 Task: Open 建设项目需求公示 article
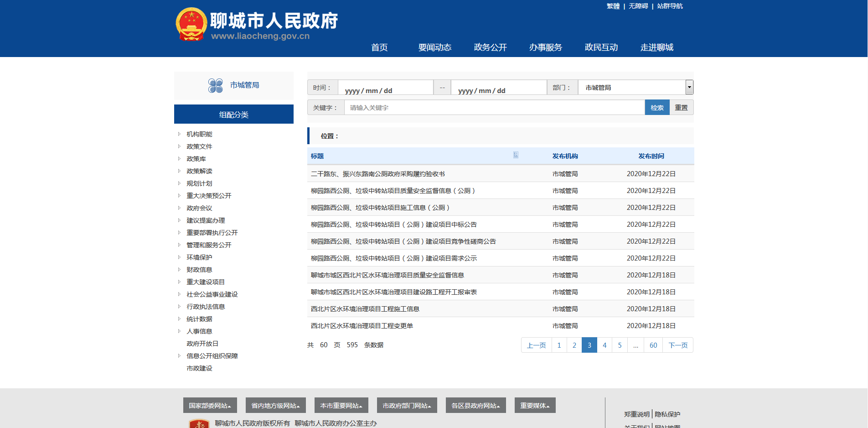pos(394,258)
